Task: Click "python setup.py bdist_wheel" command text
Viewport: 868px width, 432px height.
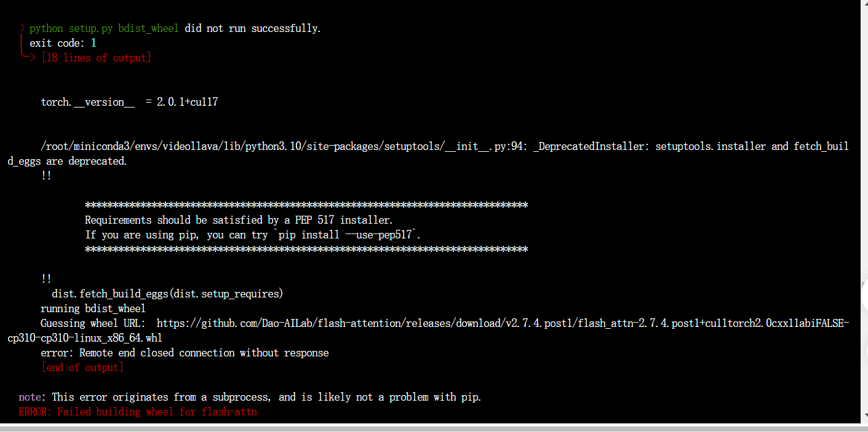Action: 104,28
